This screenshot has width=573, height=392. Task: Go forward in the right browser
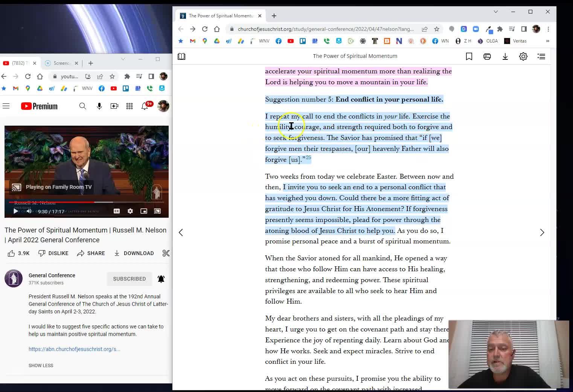[193, 29]
